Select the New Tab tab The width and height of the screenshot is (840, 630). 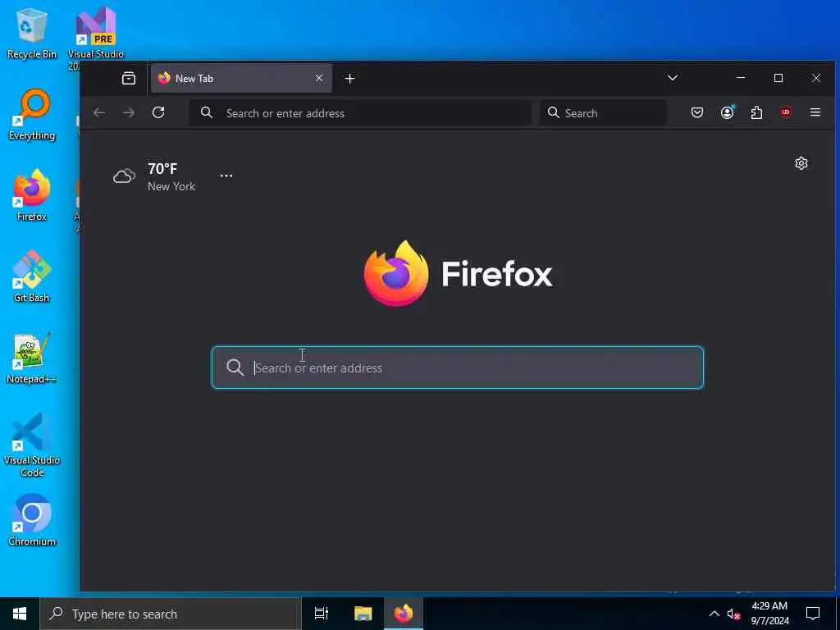pos(242,78)
